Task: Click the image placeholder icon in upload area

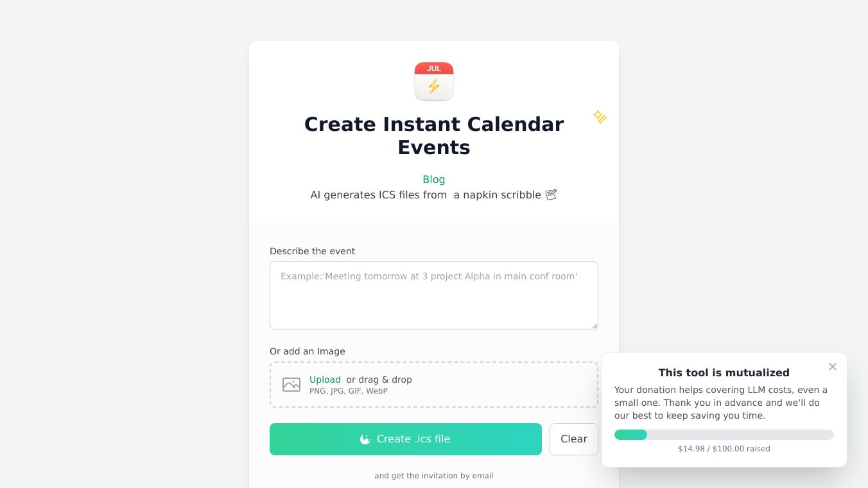Action: 291,385
